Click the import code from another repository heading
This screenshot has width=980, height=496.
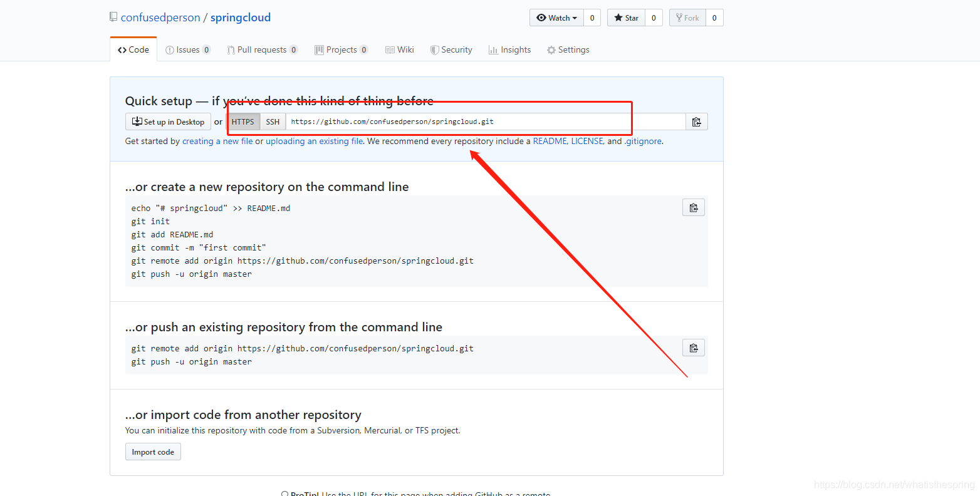click(x=243, y=415)
